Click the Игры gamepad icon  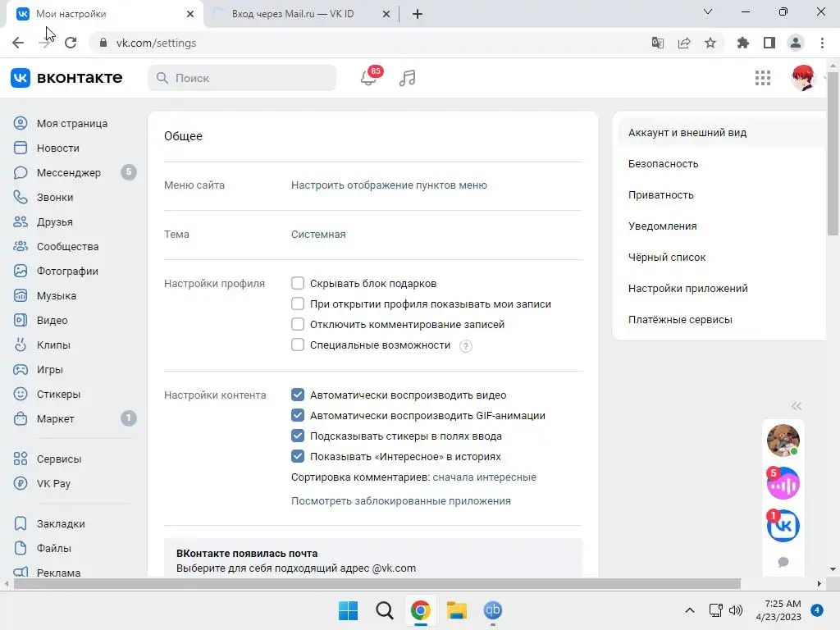click(x=21, y=370)
